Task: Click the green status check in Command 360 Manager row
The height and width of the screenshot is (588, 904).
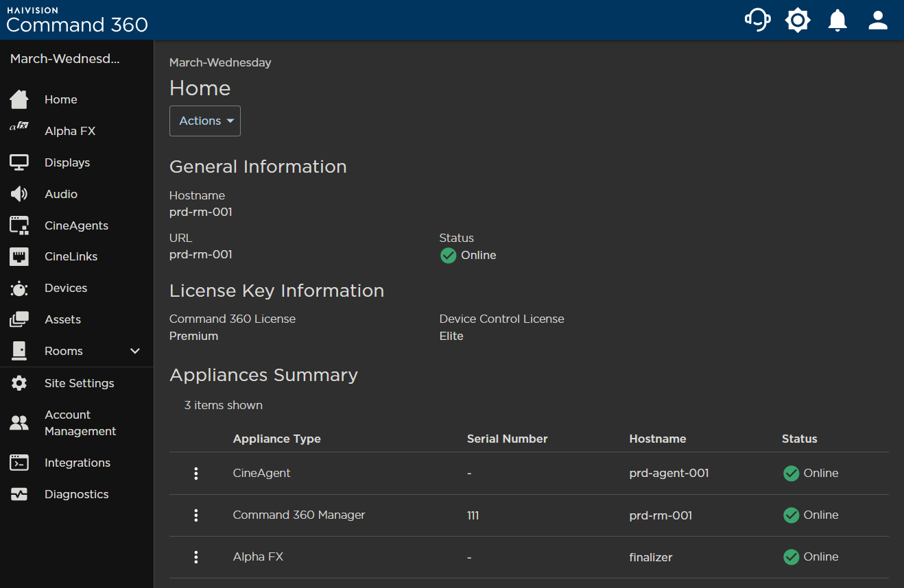Action: [792, 515]
